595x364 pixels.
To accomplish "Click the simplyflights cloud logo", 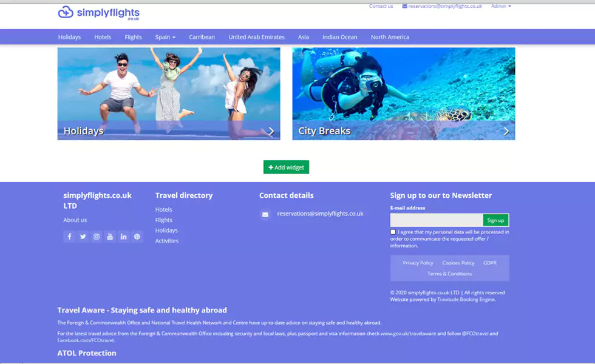I will click(66, 12).
